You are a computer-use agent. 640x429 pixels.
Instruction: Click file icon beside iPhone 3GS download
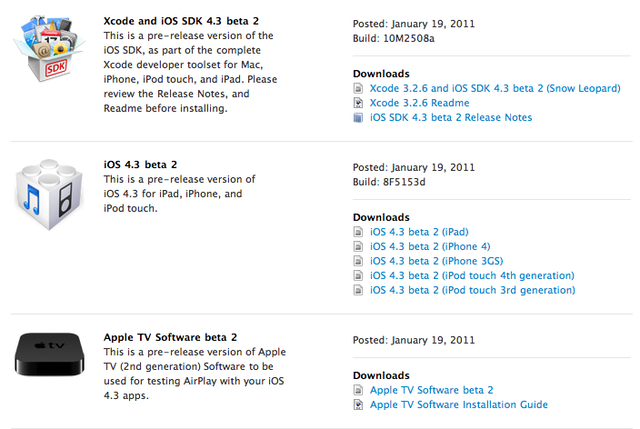coord(358,261)
